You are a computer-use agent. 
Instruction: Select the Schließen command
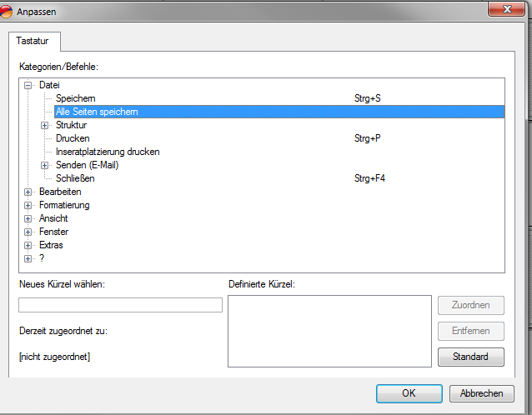tap(75, 178)
